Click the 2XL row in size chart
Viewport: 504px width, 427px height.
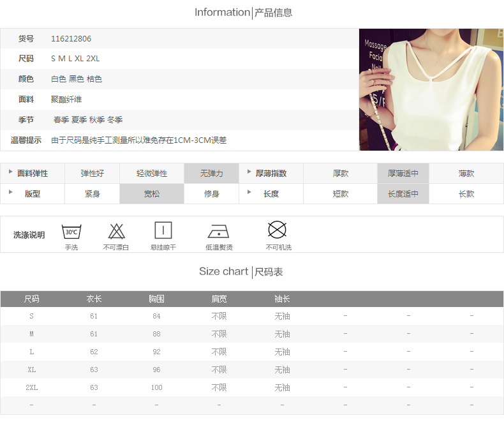point(32,387)
